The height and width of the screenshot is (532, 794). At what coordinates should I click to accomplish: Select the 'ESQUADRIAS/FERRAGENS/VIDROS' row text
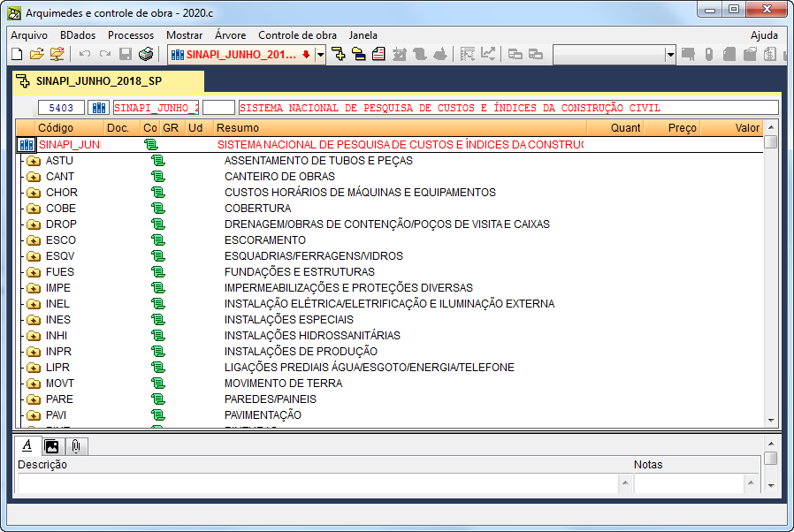[314, 256]
